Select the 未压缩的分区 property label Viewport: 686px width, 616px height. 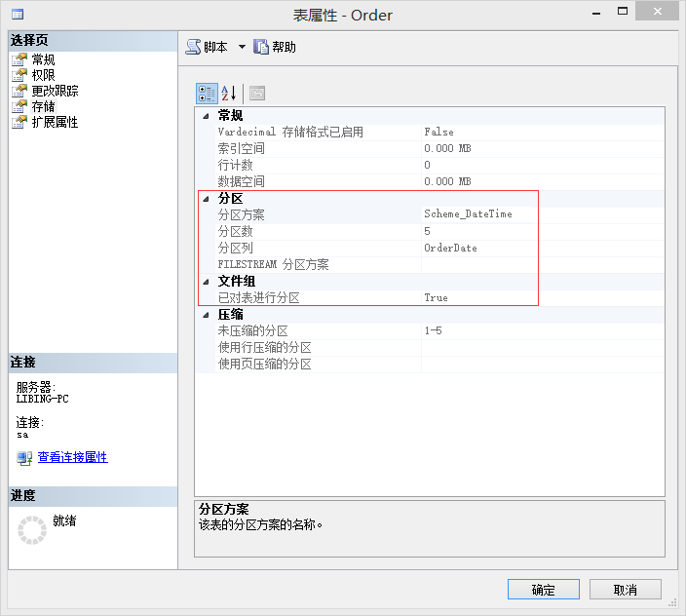(x=253, y=331)
